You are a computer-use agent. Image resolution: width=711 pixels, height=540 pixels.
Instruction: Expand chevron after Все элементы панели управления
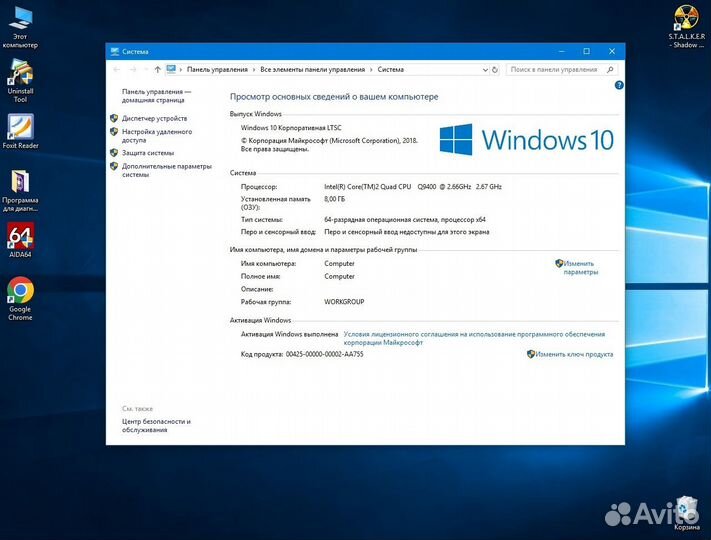tap(371, 69)
